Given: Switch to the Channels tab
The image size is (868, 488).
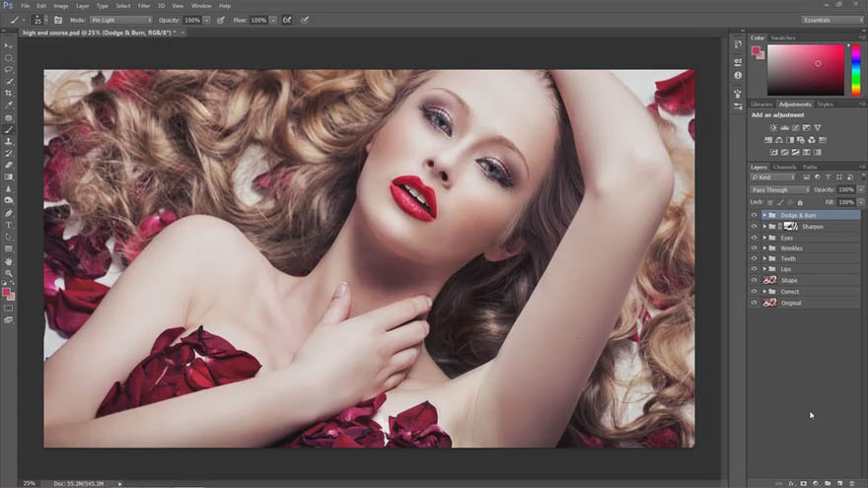Looking at the screenshot, I should click(784, 167).
